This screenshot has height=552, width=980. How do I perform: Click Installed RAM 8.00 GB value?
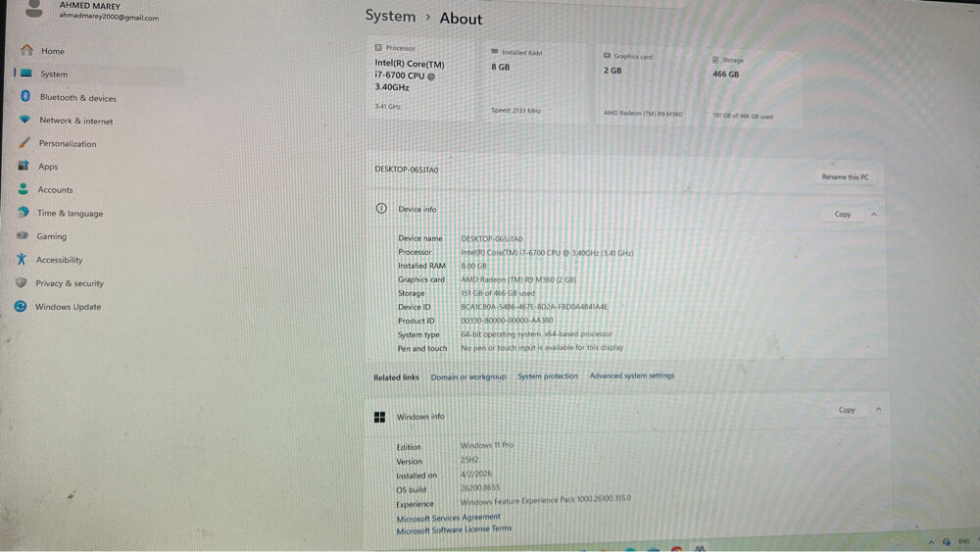473,266
